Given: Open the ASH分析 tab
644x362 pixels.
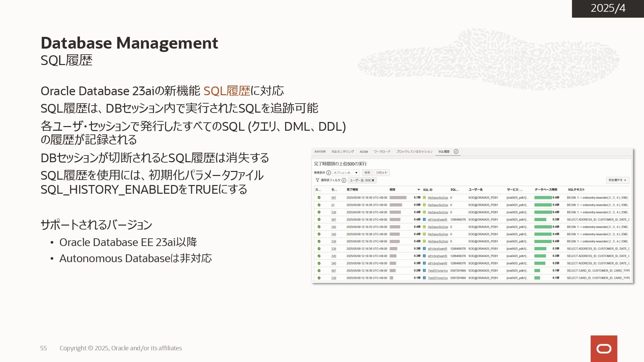Looking at the screenshot, I should click(320, 152).
